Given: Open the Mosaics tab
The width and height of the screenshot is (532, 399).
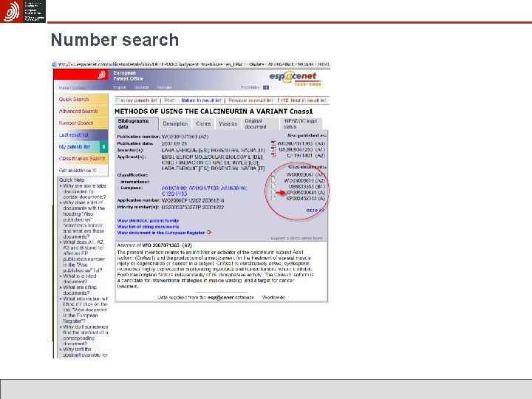Looking at the screenshot, I should coord(228,124).
